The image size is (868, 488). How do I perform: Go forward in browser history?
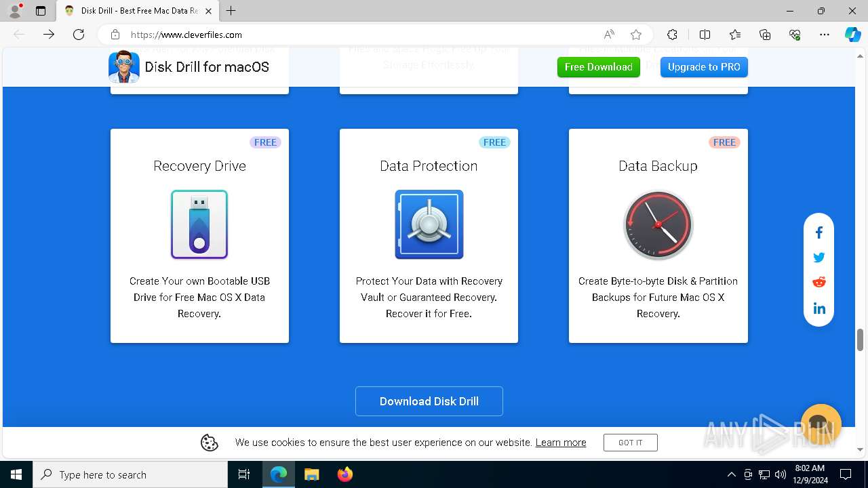pos(49,35)
